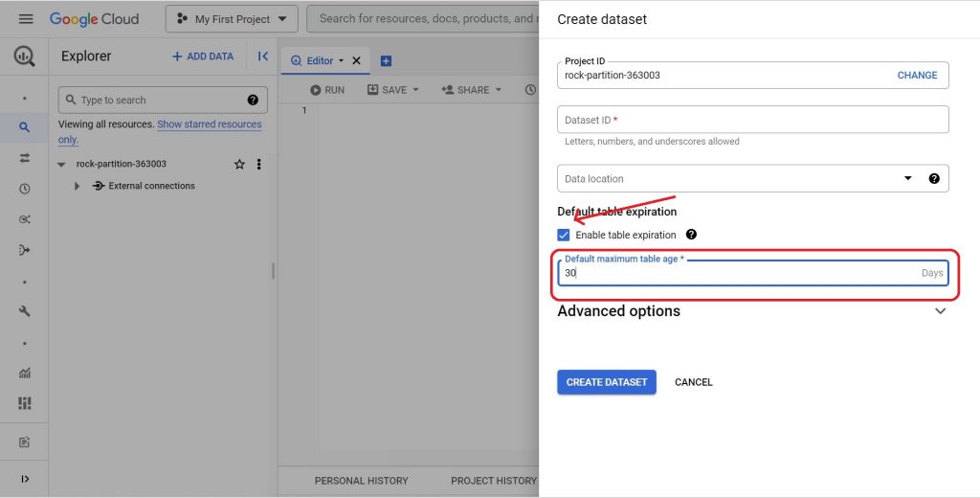Click the Type to search field
This screenshot has width=980, height=498.
pos(163,100)
